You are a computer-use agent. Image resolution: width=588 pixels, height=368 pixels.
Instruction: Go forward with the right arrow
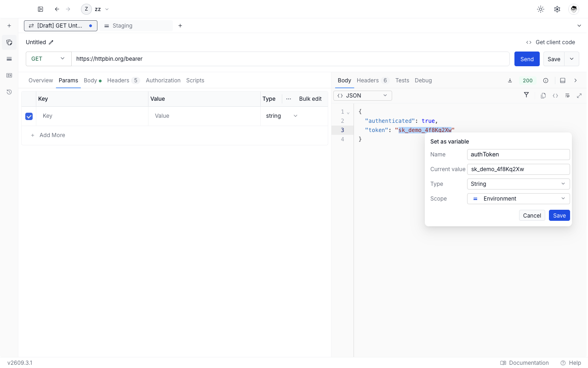69,9
